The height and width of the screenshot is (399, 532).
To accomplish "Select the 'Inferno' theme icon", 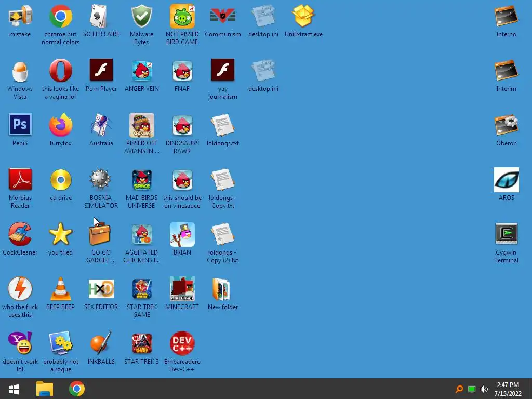I will 506,16.
